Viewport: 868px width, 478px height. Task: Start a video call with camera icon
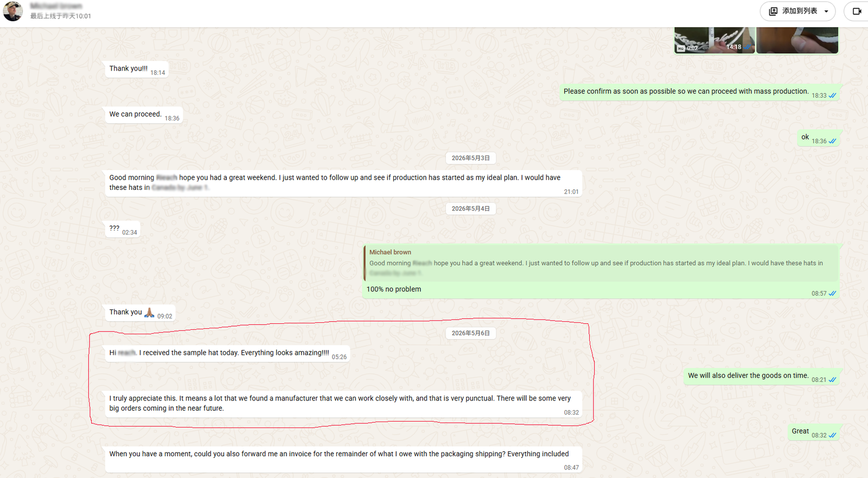point(857,11)
